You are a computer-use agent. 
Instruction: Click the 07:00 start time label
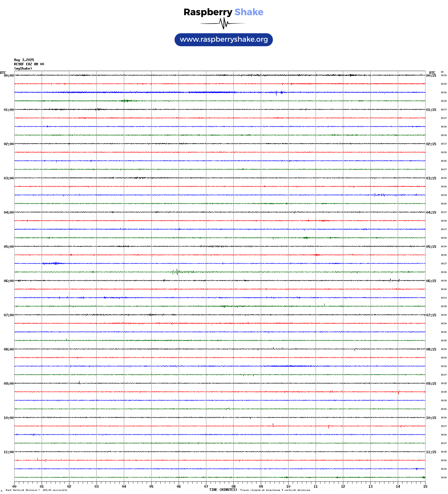coord(9,315)
